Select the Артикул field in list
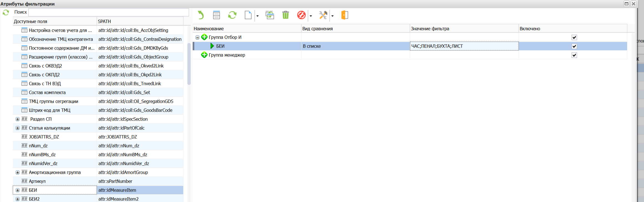Viewport: 644px width, 202px height. pyautogui.click(x=37, y=181)
